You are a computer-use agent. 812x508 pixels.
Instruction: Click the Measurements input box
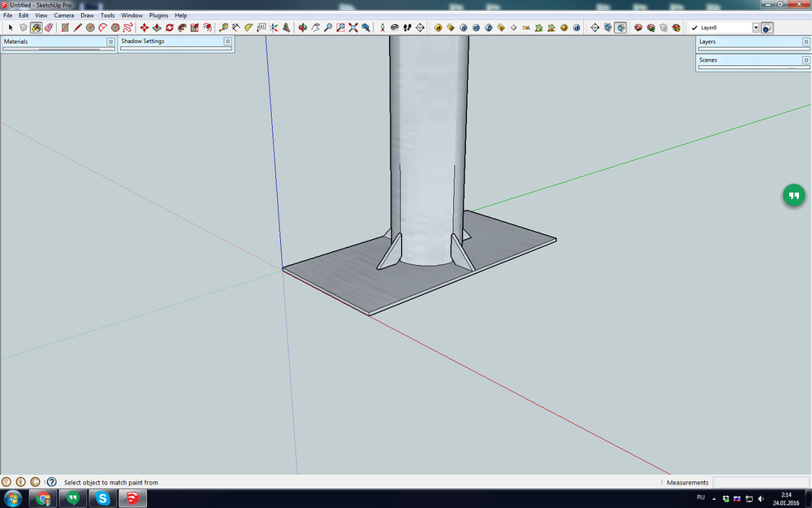click(761, 482)
